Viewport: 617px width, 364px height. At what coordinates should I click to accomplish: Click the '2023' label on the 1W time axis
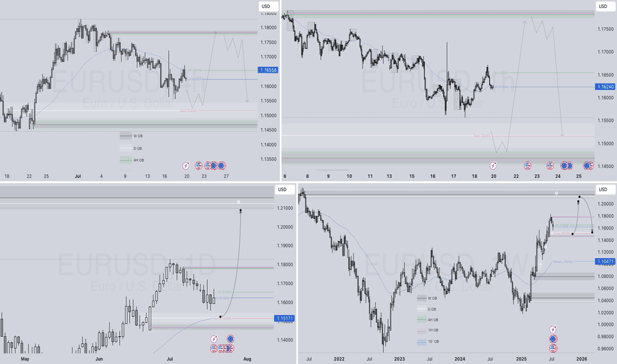399,359
